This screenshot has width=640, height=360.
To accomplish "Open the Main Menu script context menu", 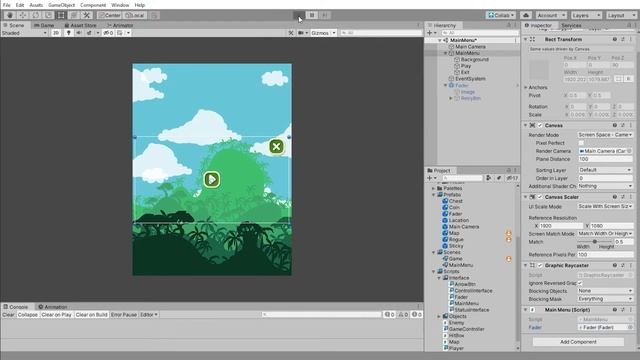I will [631, 310].
